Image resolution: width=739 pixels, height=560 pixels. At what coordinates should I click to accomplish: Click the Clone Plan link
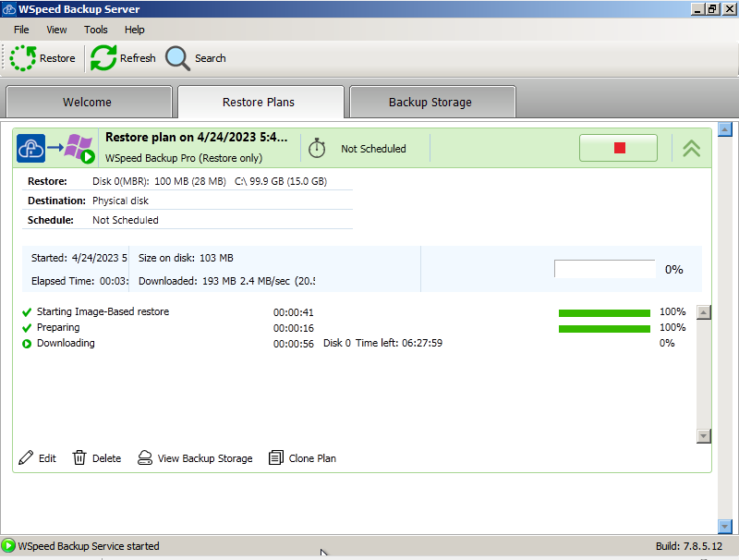click(312, 458)
